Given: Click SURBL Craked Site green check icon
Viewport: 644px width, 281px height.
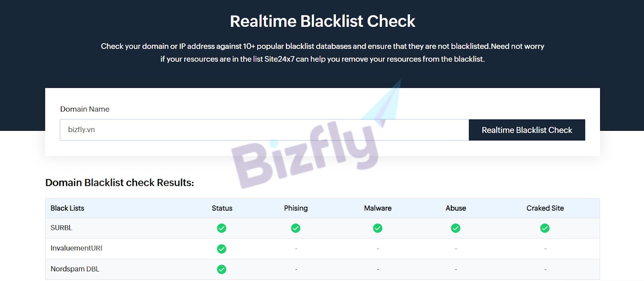Looking at the screenshot, I should coord(545,228).
